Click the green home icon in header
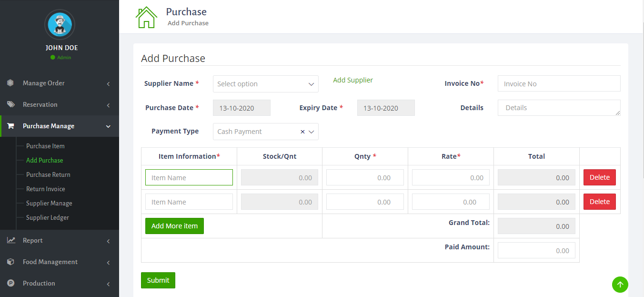Image resolution: width=644 pixels, height=297 pixels. 146,17
